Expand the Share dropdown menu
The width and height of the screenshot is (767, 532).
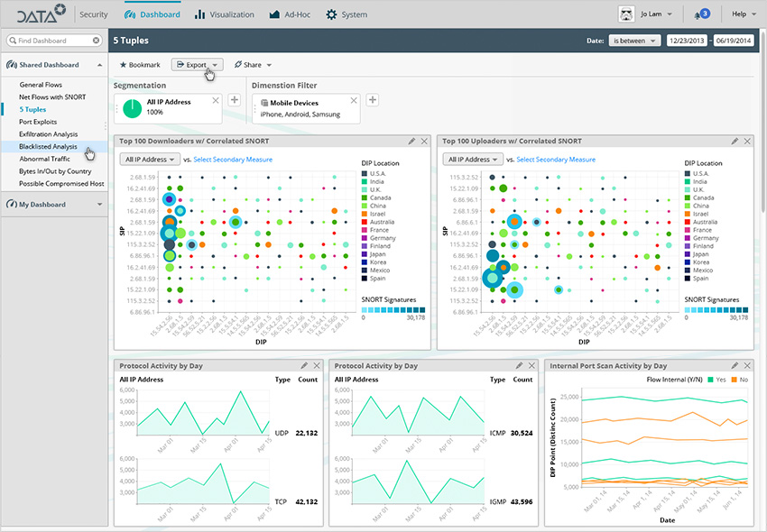pos(253,65)
